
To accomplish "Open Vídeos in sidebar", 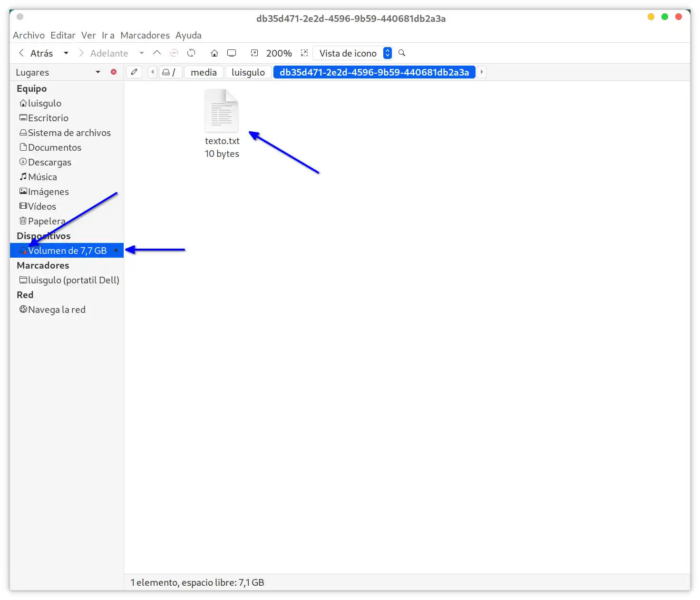I will point(67,206).
